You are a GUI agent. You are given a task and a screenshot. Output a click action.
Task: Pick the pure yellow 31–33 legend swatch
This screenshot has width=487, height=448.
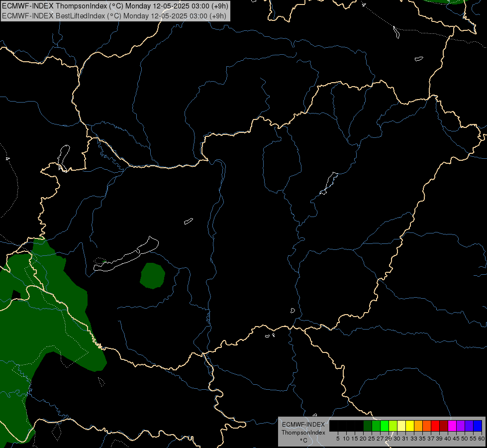[410, 426]
